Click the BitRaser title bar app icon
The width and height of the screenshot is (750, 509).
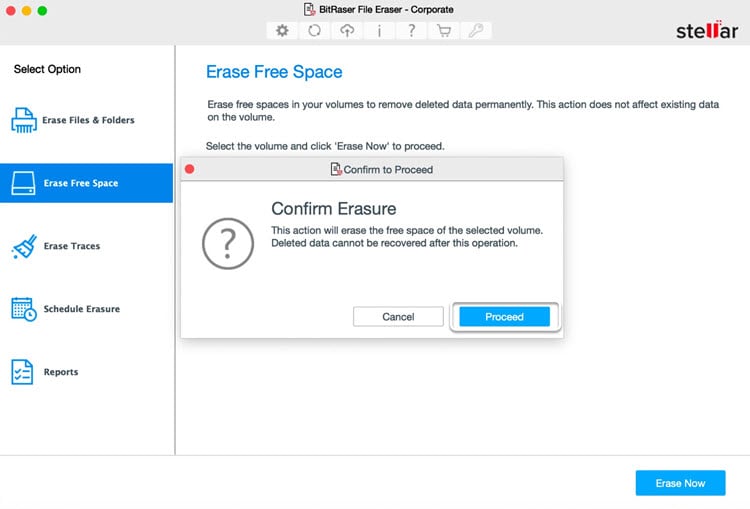tap(309, 10)
